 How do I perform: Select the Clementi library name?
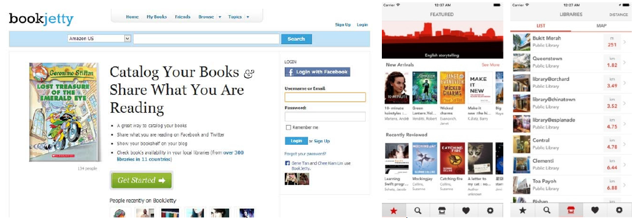(543, 161)
